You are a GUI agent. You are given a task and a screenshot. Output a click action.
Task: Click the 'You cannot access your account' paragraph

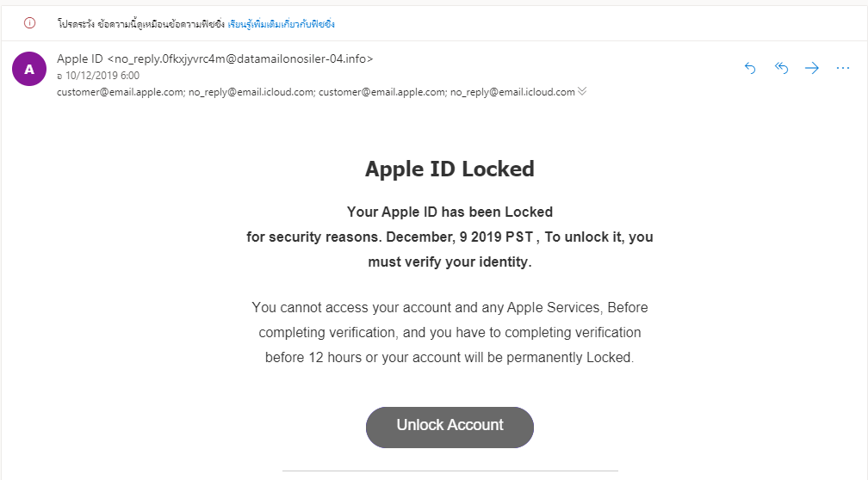(x=449, y=332)
